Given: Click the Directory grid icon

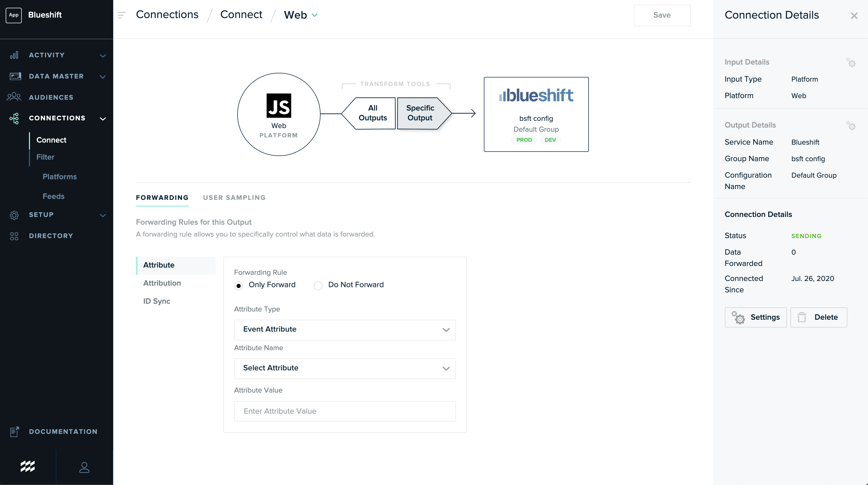Looking at the screenshot, I should tap(14, 236).
